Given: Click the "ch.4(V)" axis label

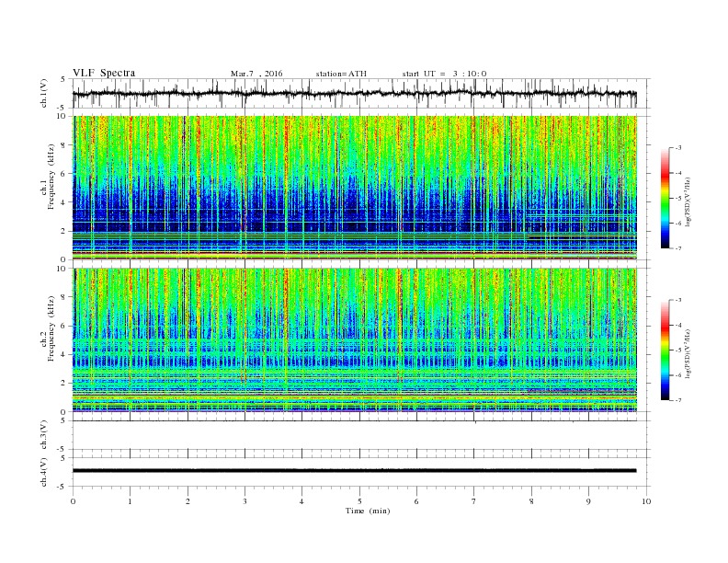Looking at the screenshot, I should [x=44, y=472].
